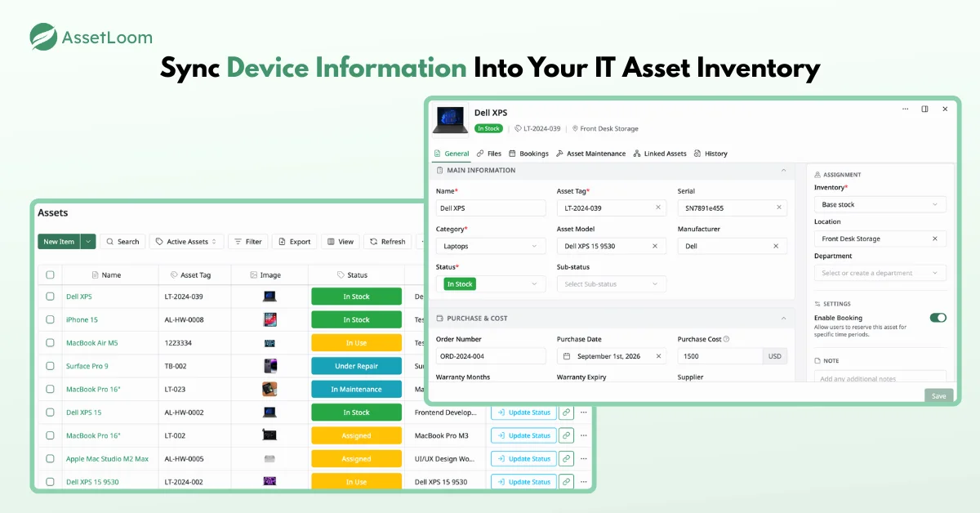Click the Save button
This screenshot has height=513, width=980.
tap(938, 395)
